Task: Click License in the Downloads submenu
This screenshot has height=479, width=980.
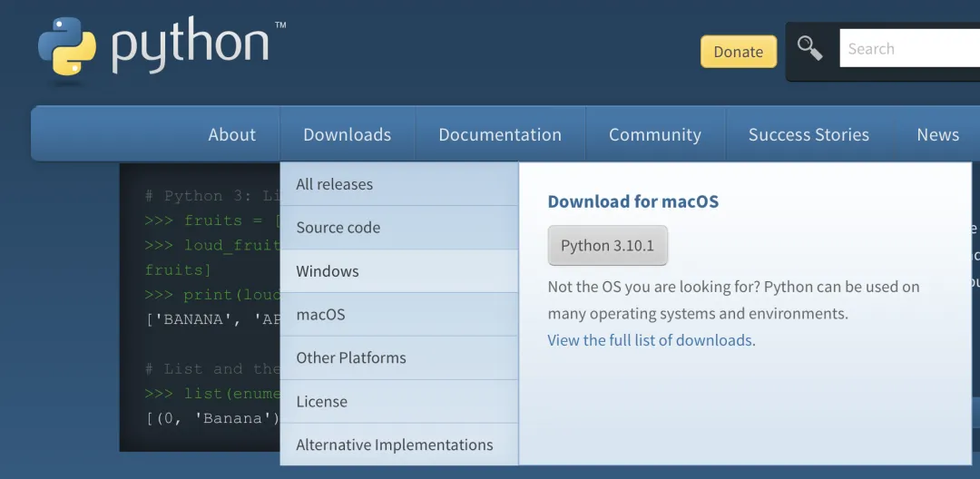Action: 322,402
